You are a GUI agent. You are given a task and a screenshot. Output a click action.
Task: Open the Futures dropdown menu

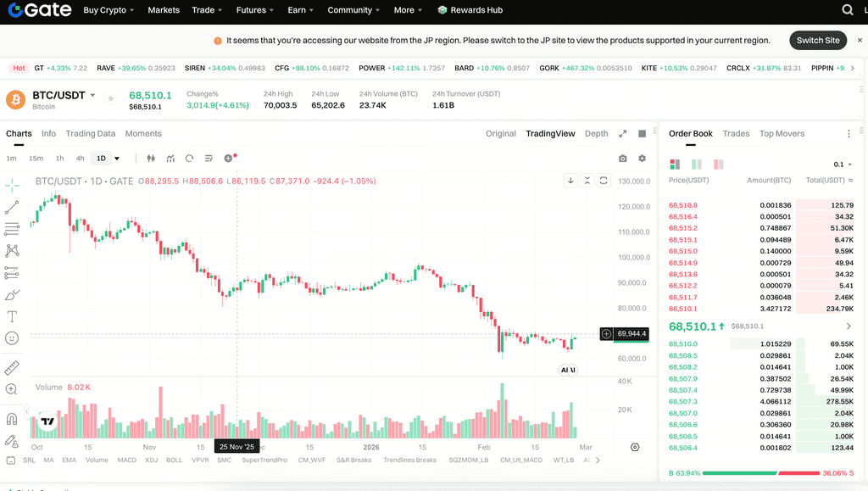tap(254, 10)
